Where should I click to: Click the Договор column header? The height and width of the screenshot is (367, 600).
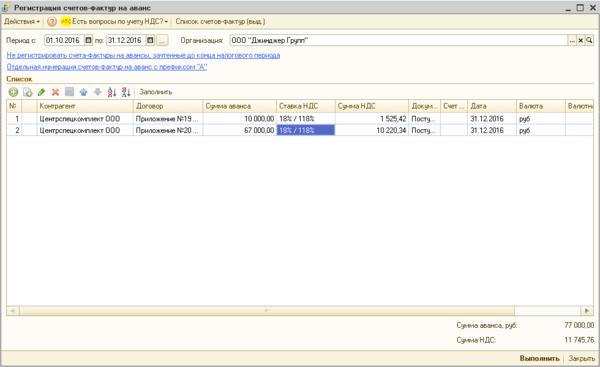168,106
